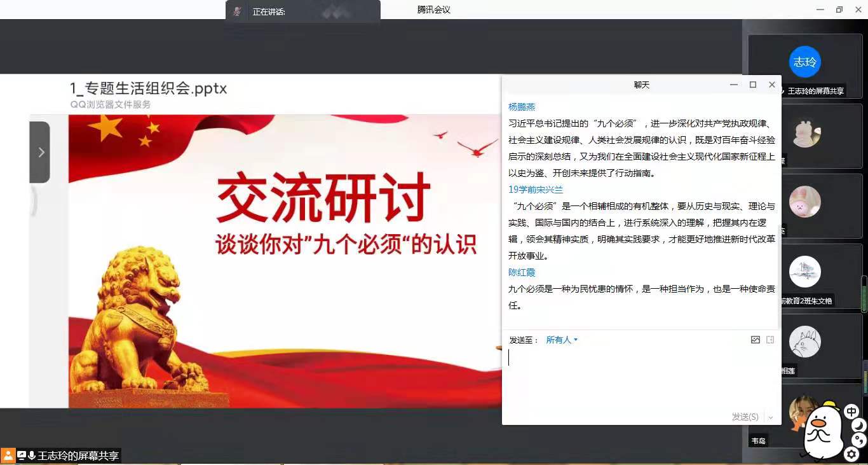Click the screen share icon in bottom label
This screenshot has height=465, width=868.
tap(22, 455)
